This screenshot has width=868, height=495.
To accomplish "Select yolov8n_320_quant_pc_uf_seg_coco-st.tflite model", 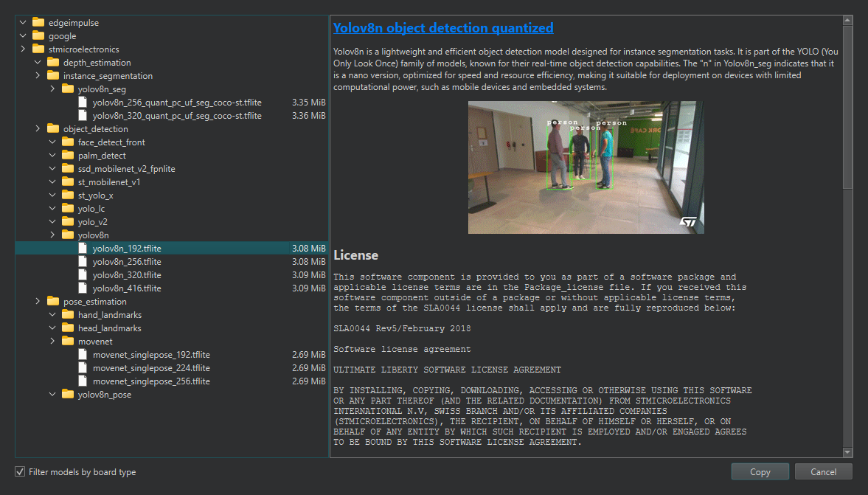I will (x=172, y=116).
